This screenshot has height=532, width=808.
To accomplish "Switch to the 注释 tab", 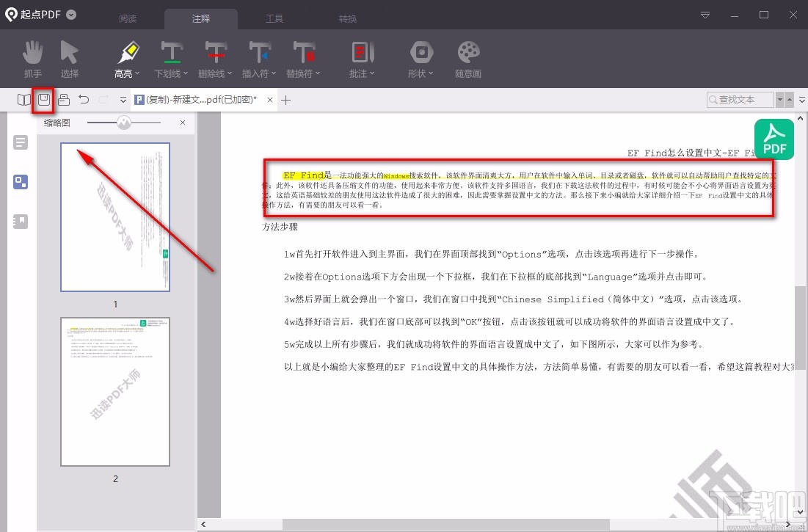I will tap(201, 19).
